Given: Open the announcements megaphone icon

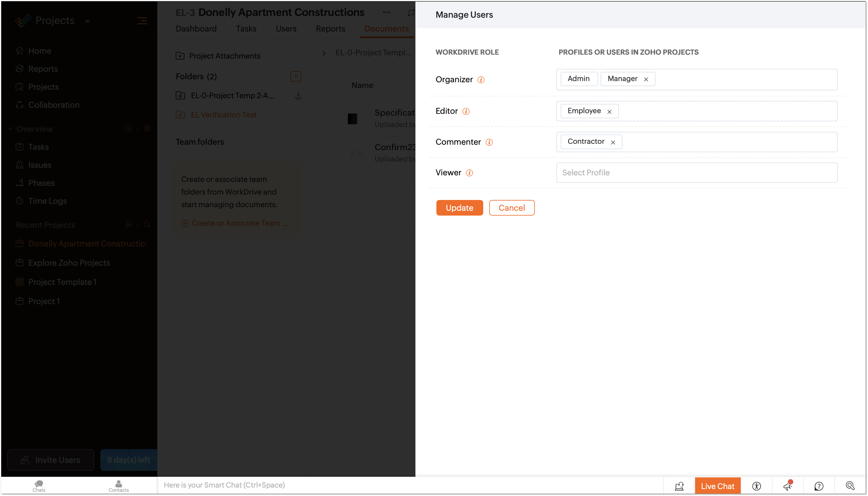Looking at the screenshot, I should (x=788, y=486).
